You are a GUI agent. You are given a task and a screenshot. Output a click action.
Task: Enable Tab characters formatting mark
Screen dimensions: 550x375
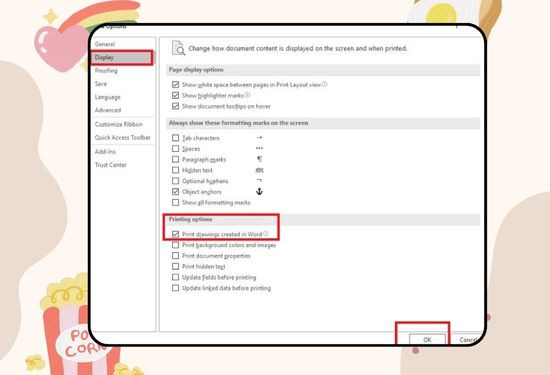click(175, 138)
